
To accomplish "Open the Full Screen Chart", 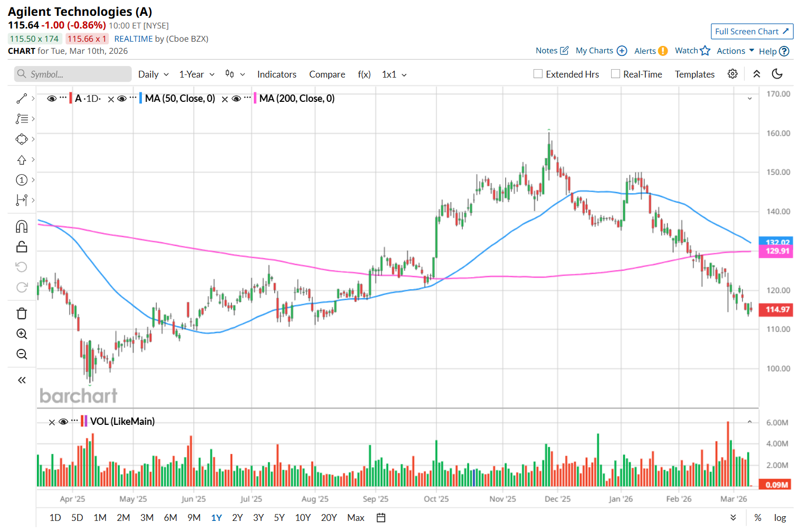I will [751, 32].
